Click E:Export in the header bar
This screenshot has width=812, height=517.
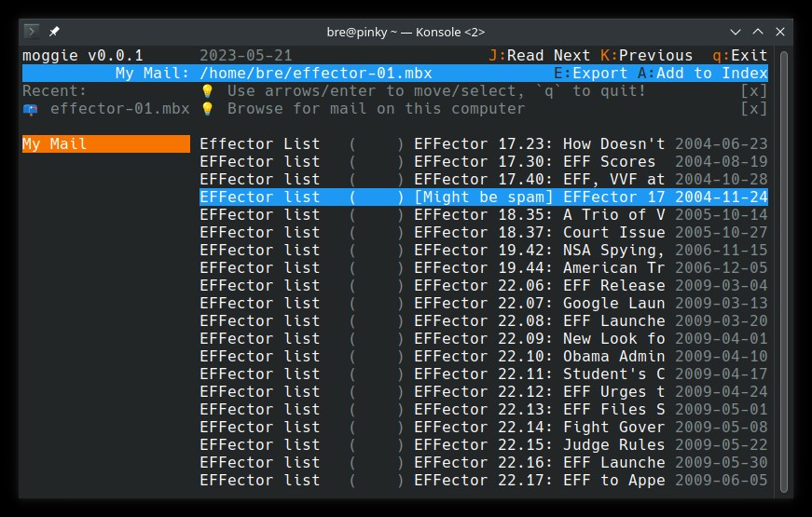(590, 73)
